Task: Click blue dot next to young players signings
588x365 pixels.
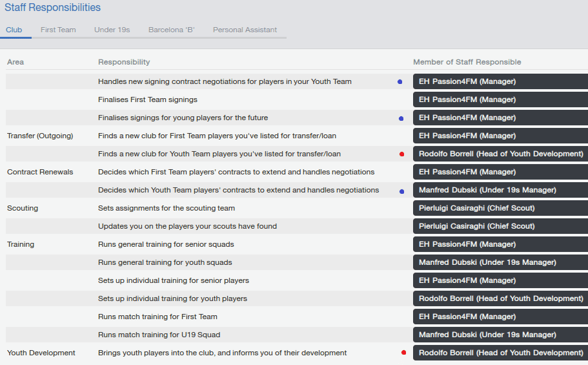Action: [x=401, y=118]
